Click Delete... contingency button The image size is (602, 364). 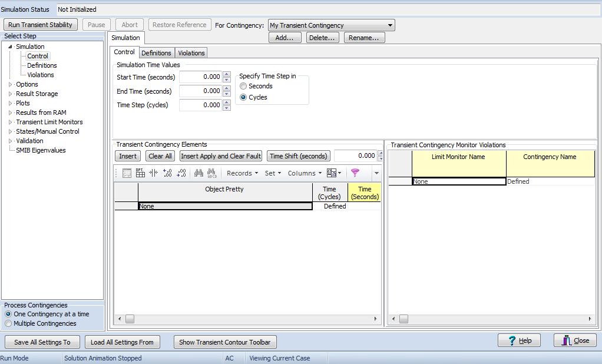(x=322, y=38)
